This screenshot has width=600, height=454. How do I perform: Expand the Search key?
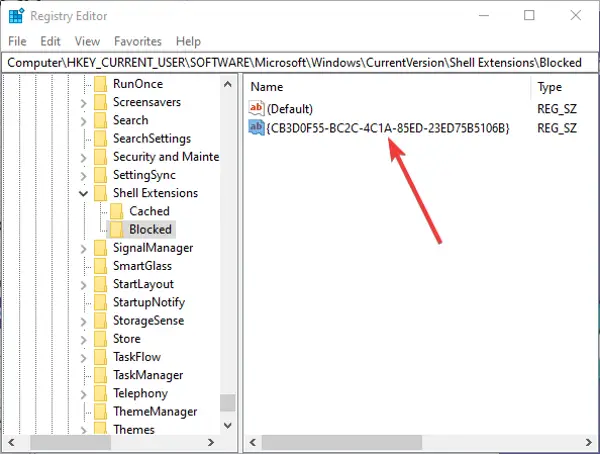tap(83, 121)
